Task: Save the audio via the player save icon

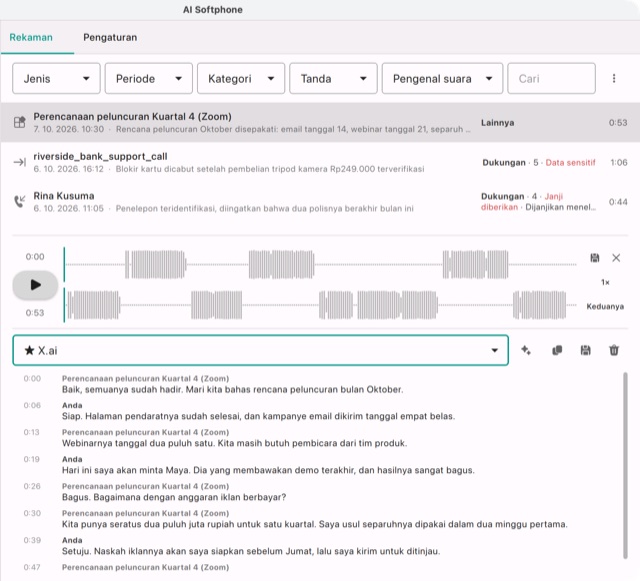Action: point(595,258)
